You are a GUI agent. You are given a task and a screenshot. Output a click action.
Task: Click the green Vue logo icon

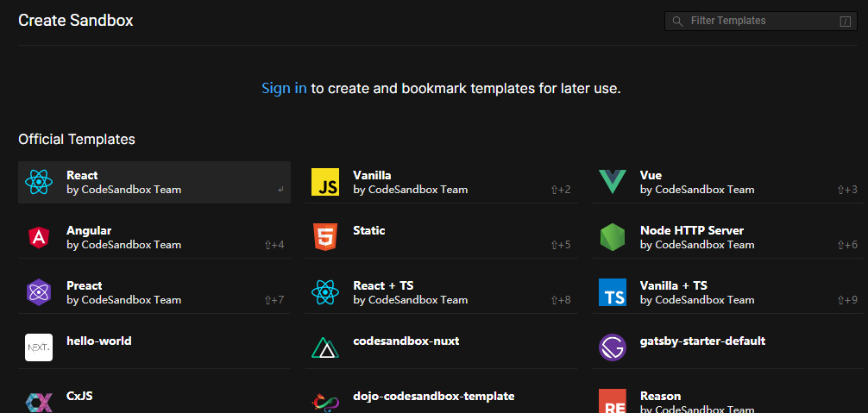613,181
